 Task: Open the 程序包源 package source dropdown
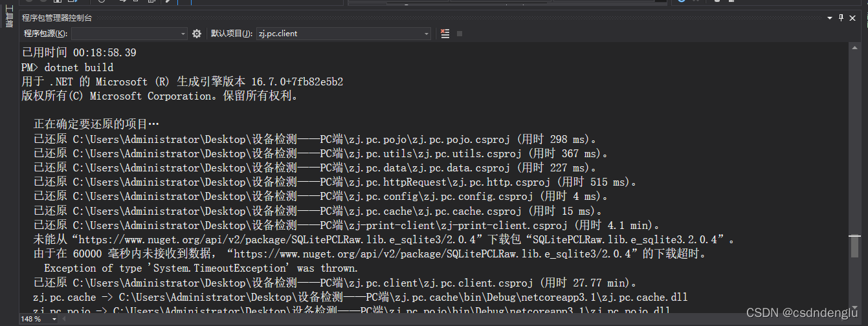coord(129,34)
